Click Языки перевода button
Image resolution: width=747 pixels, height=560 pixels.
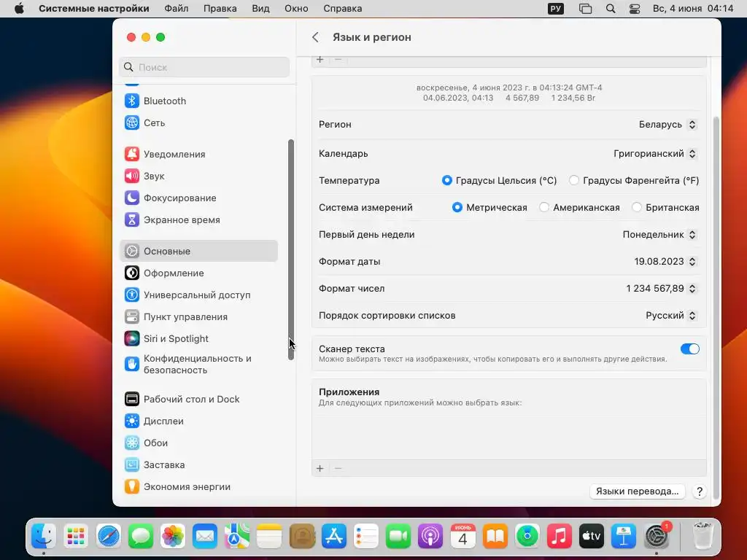(638, 491)
